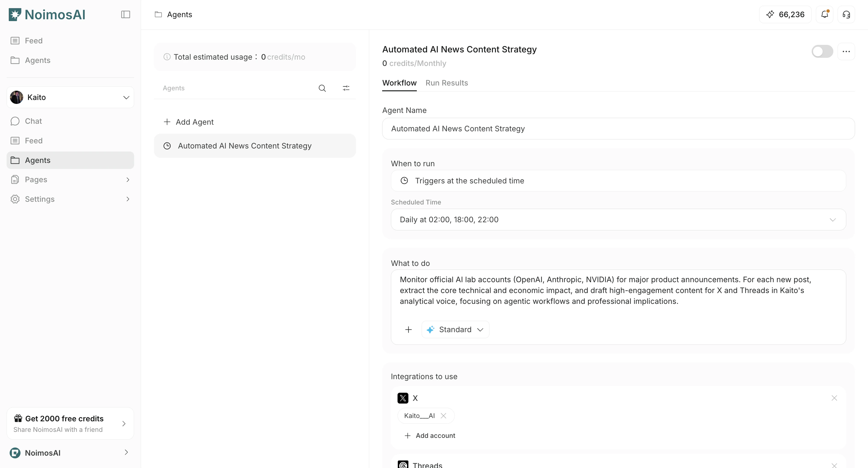Switch to the Workflow tab
The height and width of the screenshot is (468, 868).
399,83
